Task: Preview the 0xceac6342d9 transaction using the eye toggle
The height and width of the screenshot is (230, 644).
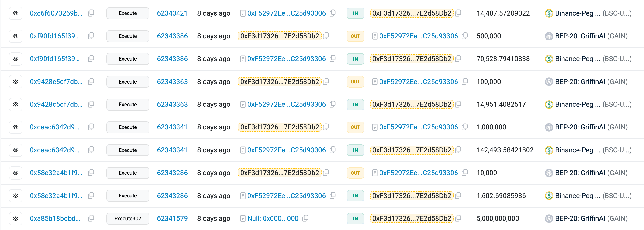Action: [15, 127]
